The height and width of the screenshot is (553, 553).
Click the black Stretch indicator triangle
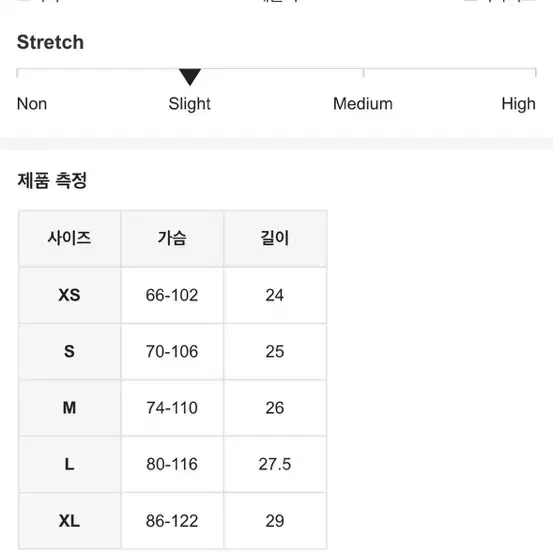[190, 77]
